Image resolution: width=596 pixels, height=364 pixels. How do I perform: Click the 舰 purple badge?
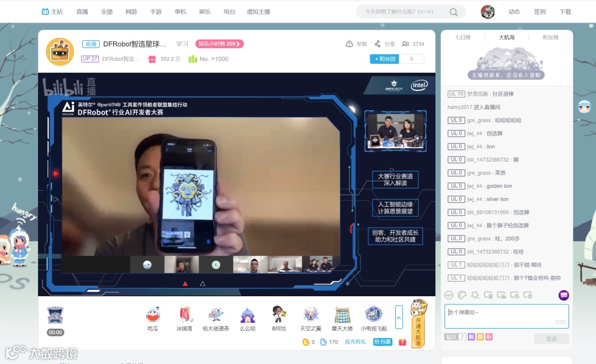[471, 336]
